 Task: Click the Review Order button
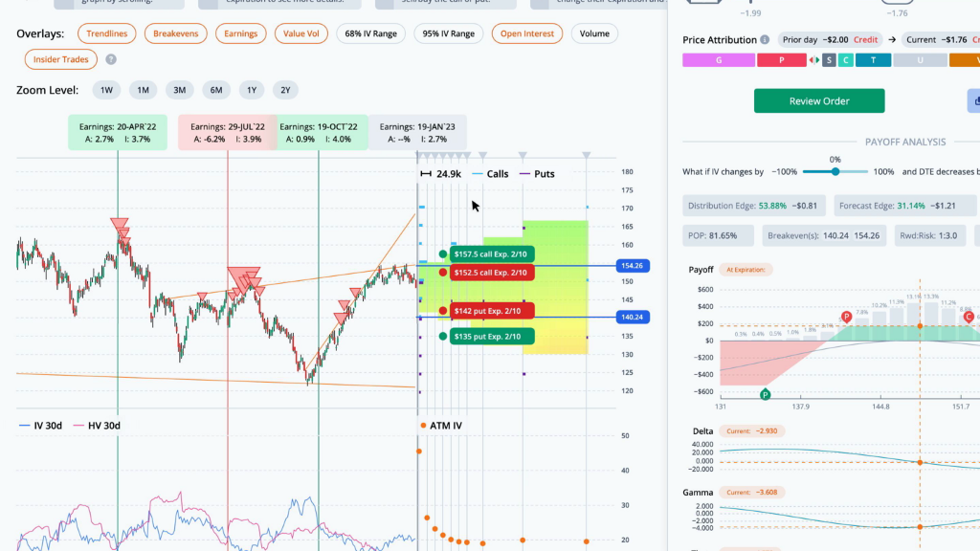tap(819, 100)
